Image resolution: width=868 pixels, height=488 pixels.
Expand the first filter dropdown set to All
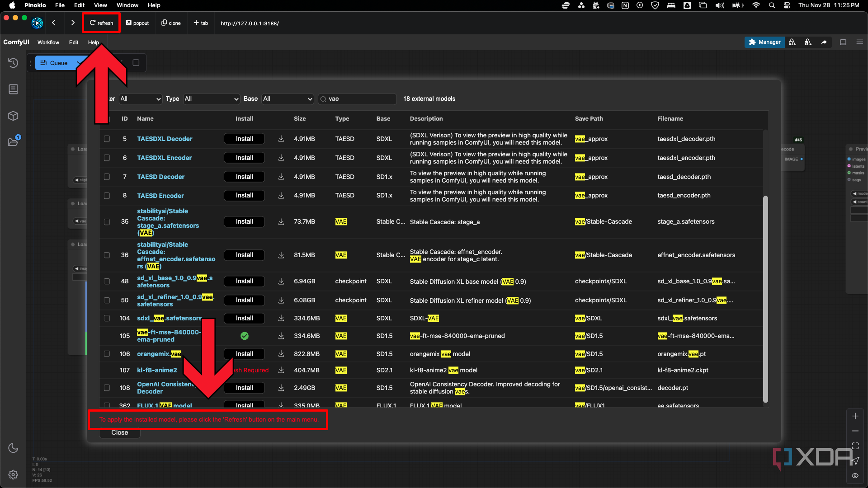(x=141, y=99)
